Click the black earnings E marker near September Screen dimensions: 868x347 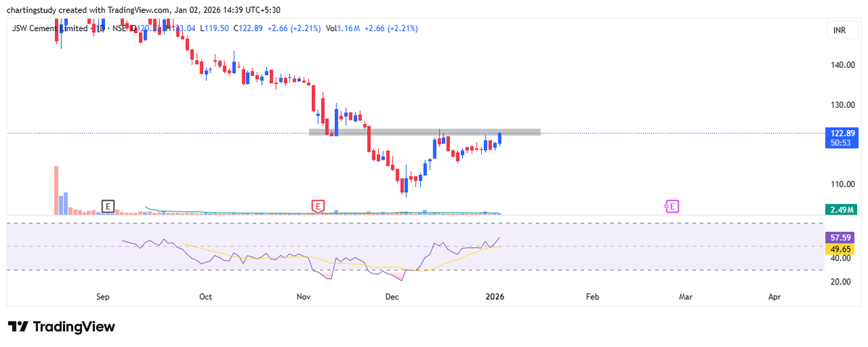tap(108, 206)
